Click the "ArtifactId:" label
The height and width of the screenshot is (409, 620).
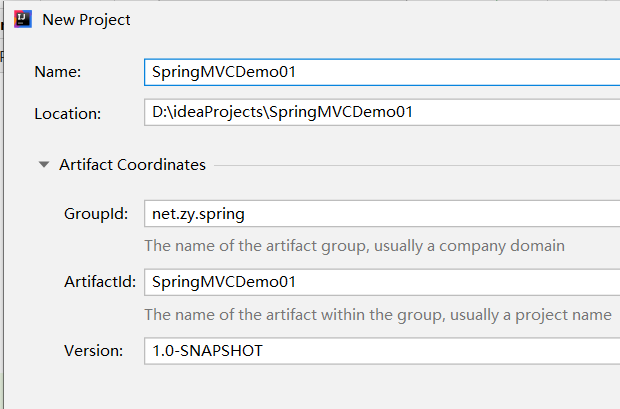[99, 282]
